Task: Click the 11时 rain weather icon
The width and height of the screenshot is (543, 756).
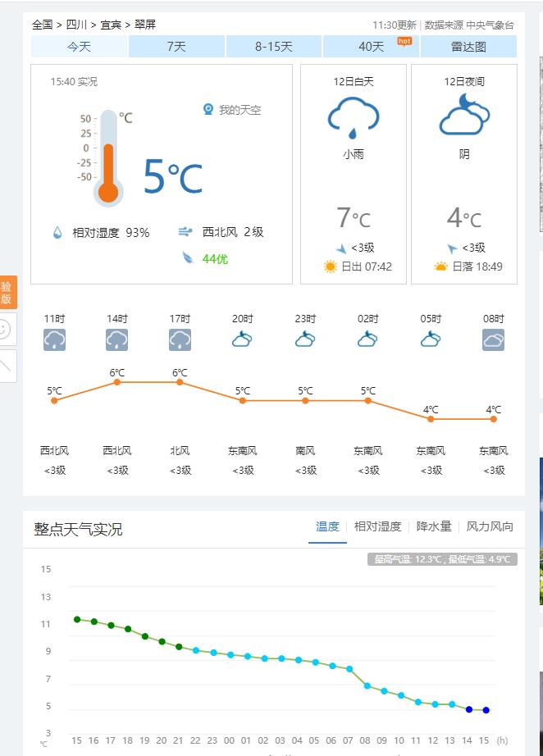Action: coord(54,339)
